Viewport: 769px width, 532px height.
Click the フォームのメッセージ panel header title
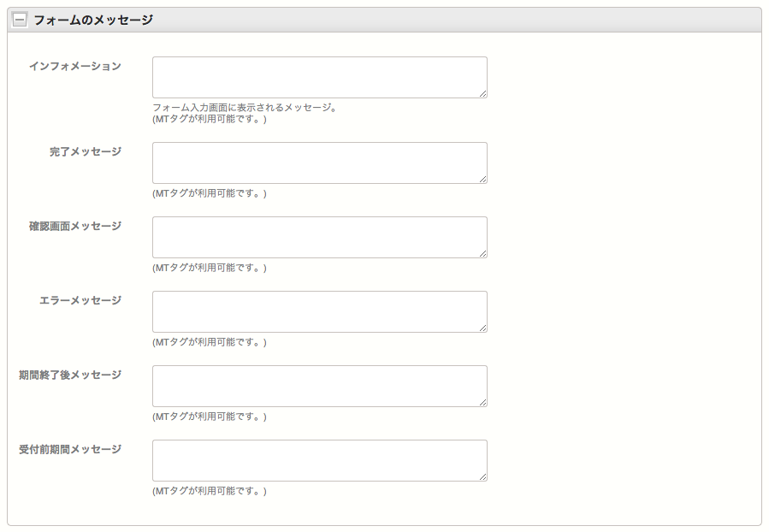pos(93,20)
